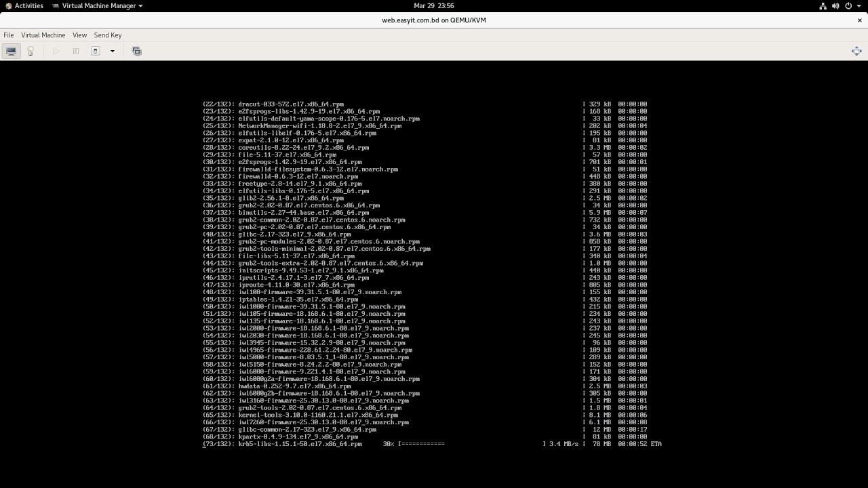Open the View menu
Screen dimensions: 868x488
80,35
